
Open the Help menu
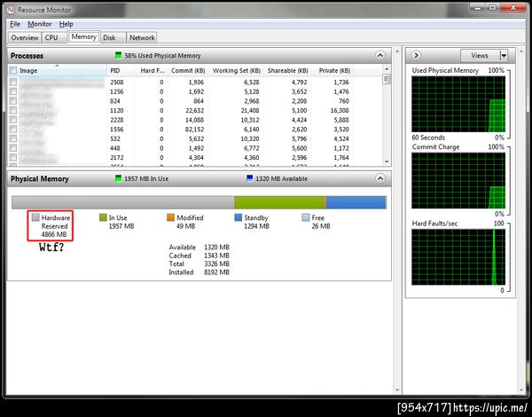(66, 24)
